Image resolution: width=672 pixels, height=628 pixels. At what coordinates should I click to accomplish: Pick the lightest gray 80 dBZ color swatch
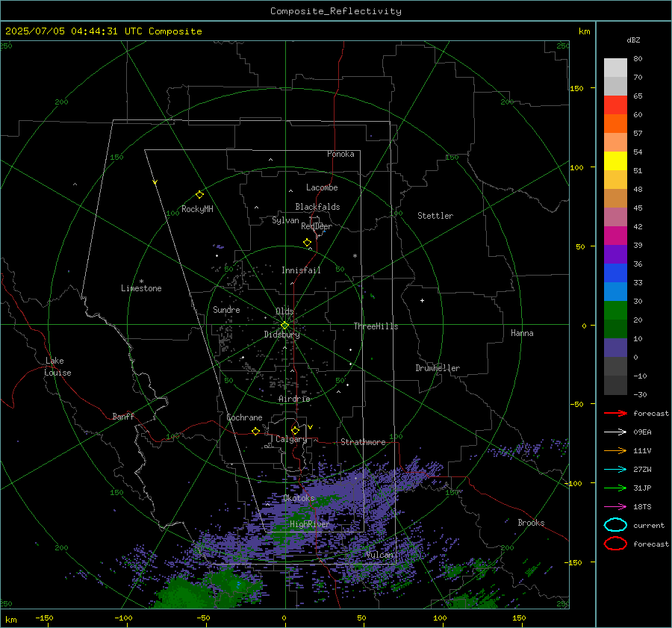click(615, 67)
